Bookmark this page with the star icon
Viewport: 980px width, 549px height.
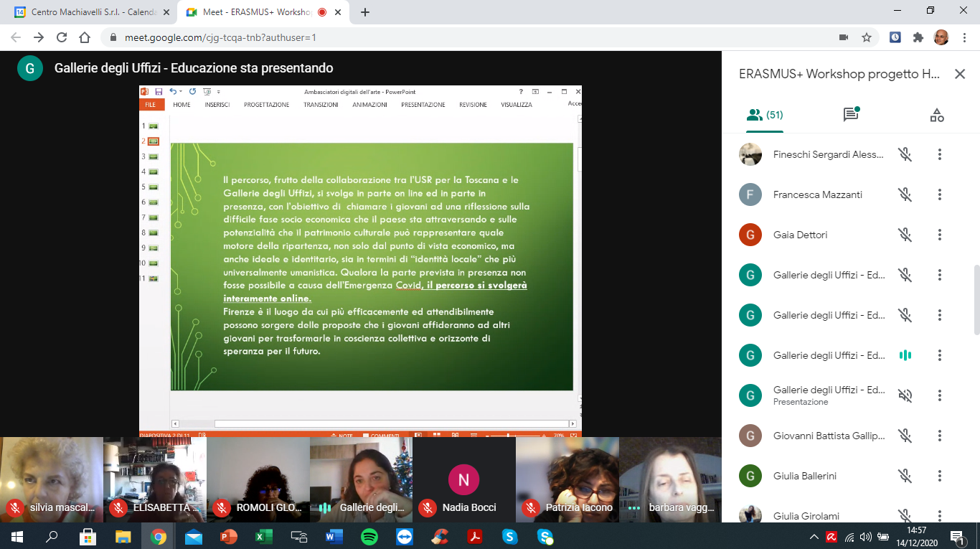click(x=866, y=37)
